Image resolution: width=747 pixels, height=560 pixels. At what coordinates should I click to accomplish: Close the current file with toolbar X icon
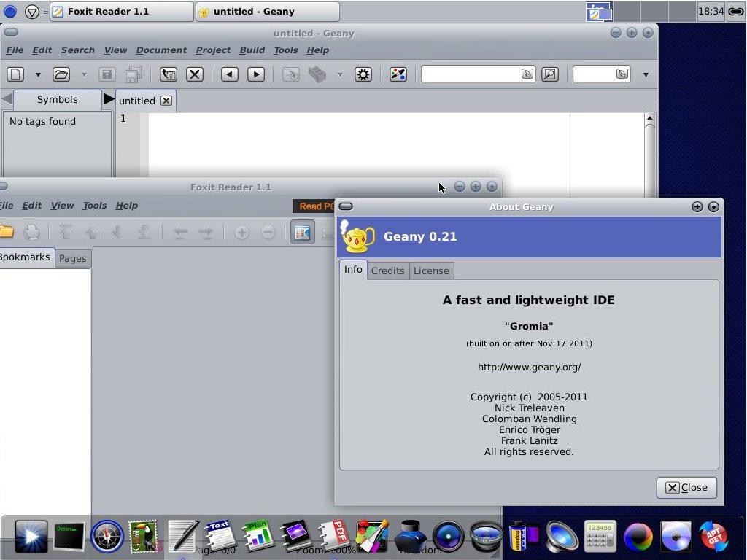(x=194, y=74)
